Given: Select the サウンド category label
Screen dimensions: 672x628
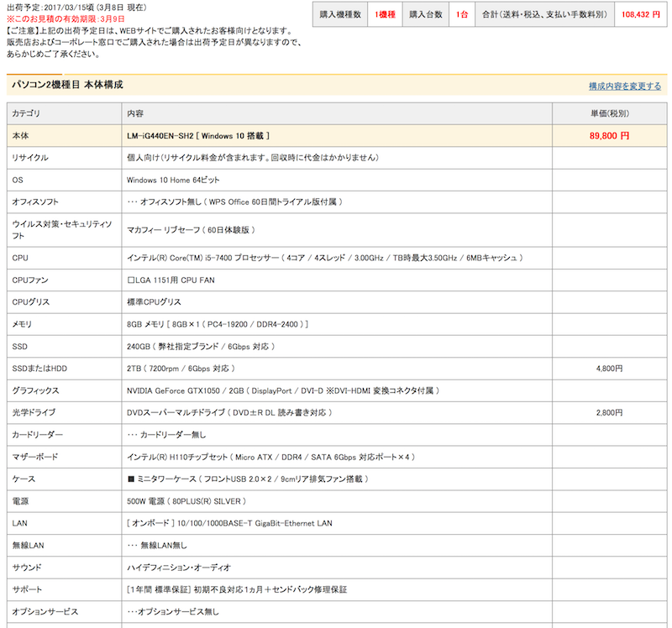Looking at the screenshot, I should click(27, 568).
